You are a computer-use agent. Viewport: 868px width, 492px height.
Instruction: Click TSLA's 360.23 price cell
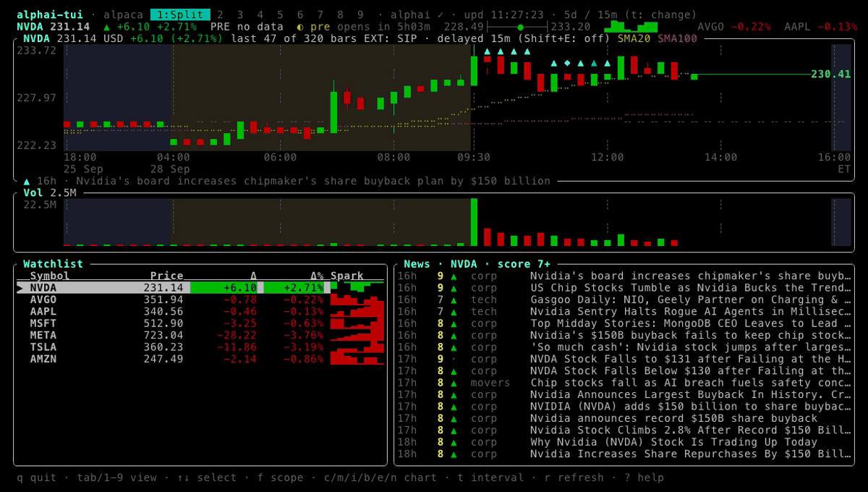tap(163, 347)
